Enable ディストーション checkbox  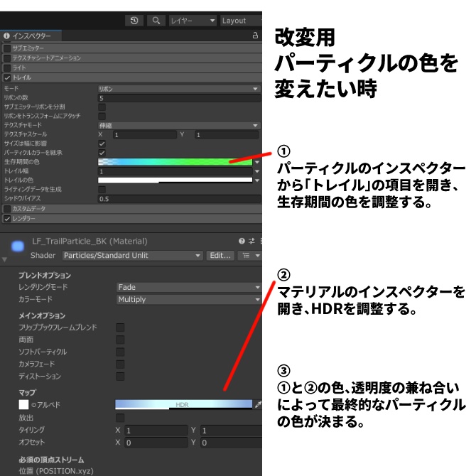(x=120, y=377)
